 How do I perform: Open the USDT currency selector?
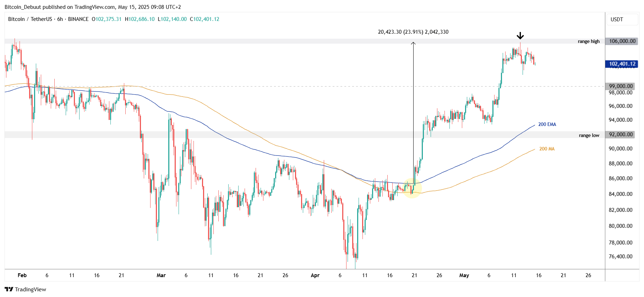click(x=617, y=20)
